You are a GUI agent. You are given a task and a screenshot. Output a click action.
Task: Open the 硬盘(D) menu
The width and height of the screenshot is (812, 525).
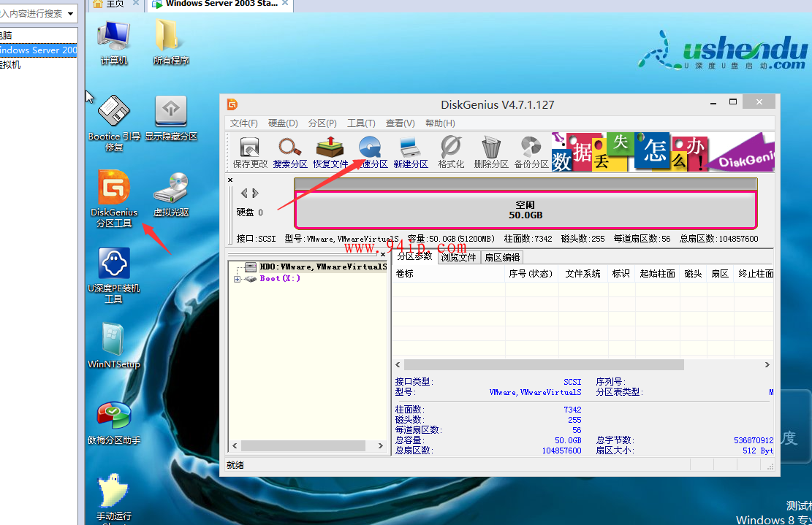tap(283, 123)
